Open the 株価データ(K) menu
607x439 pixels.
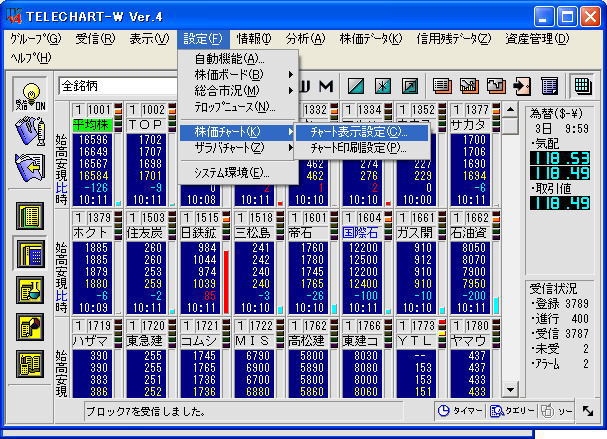(x=371, y=39)
